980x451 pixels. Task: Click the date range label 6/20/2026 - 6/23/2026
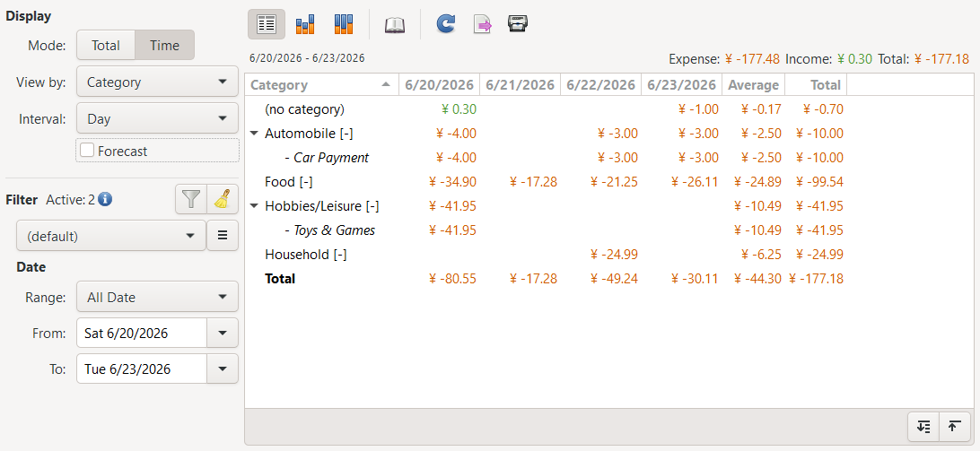(x=306, y=58)
